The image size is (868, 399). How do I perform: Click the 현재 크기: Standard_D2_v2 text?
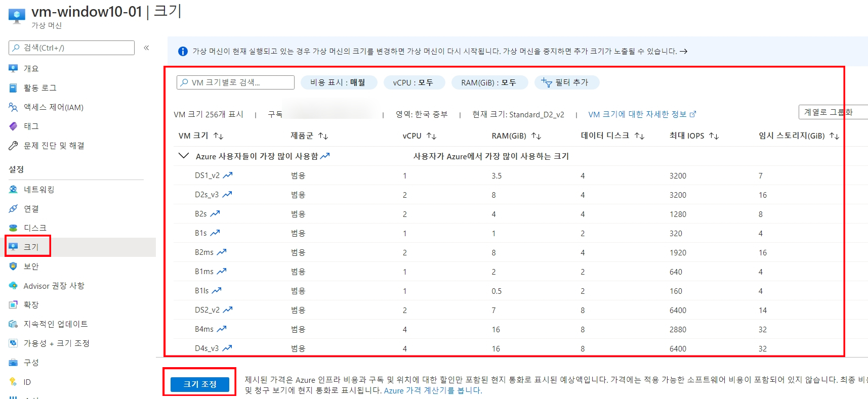[518, 114]
